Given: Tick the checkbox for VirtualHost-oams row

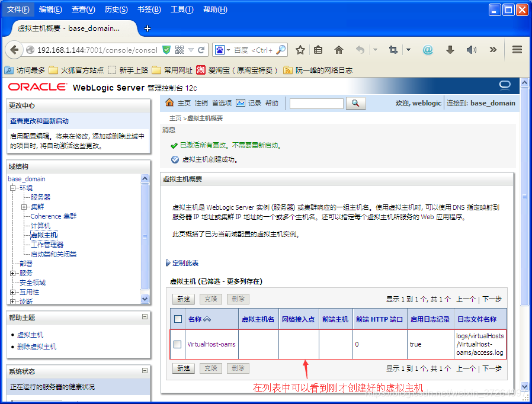Looking at the screenshot, I should 178,344.
